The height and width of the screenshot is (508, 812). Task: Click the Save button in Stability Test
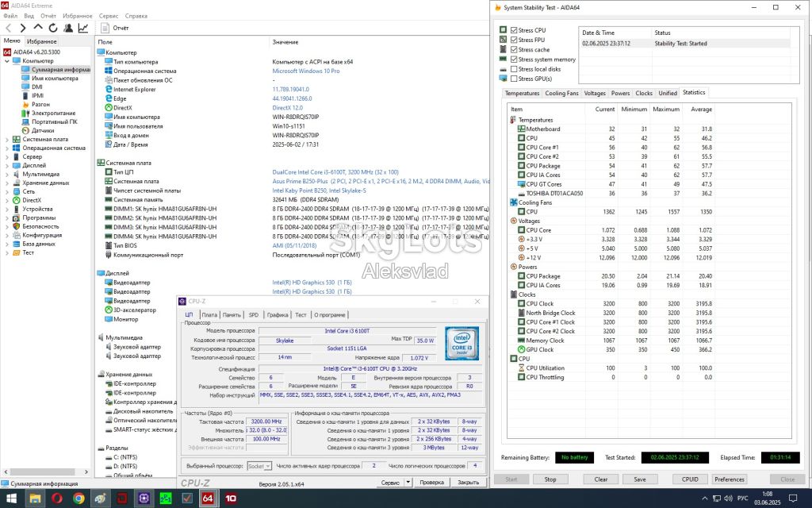click(640, 479)
